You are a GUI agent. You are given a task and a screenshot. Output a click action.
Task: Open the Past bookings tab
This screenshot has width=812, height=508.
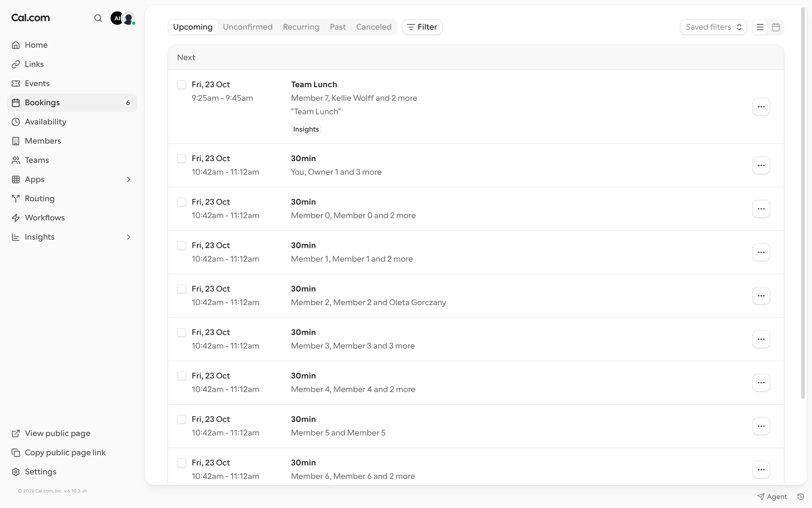(337, 27)
